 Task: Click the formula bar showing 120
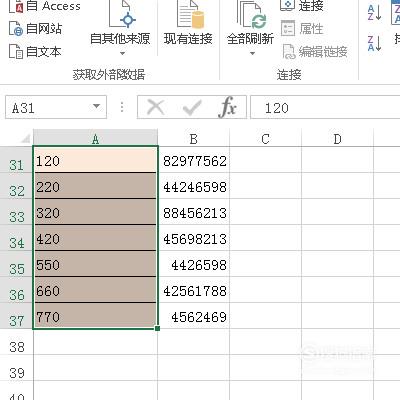(325, 107)
